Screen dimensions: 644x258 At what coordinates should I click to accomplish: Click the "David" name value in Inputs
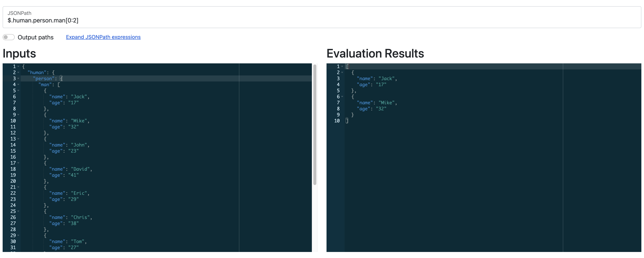[80, 169]
